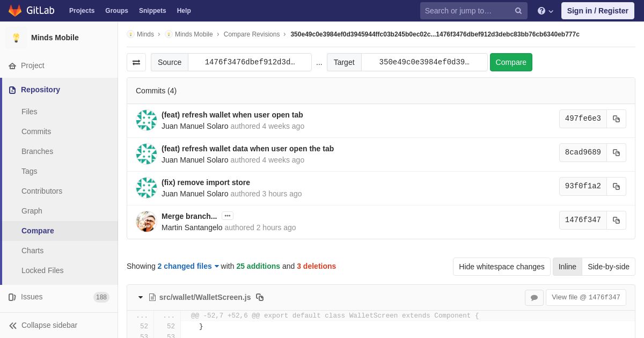Toggle comments for WalletScreen.js file
The image size is (644, 338).
(x=534, y=298)
